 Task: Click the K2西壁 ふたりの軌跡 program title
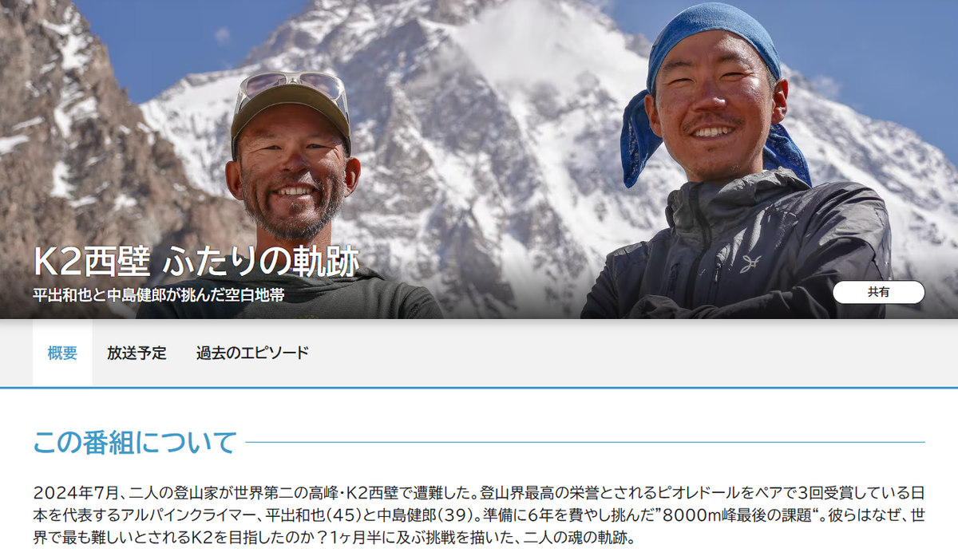click(x=196, y=261)
